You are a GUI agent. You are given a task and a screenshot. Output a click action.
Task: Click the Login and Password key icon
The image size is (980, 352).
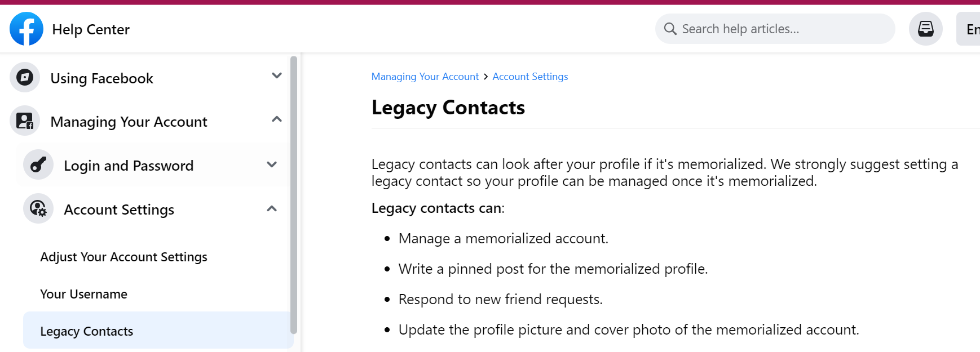[38, 164]
